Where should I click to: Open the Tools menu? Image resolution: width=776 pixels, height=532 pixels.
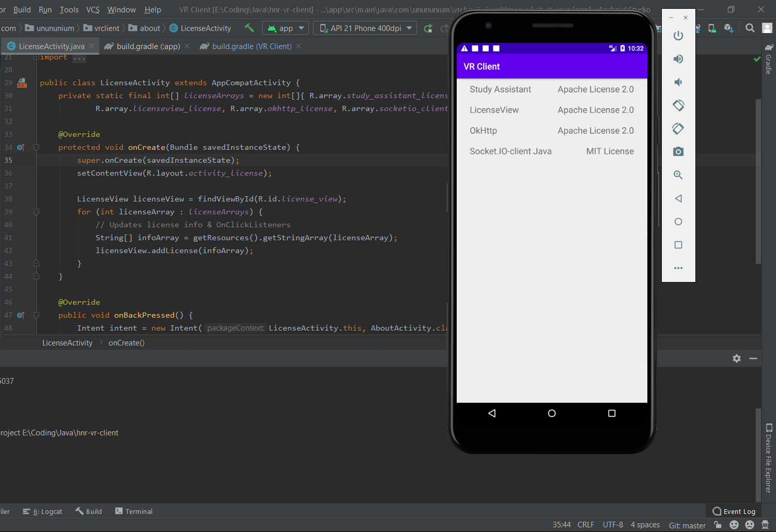tap(69, 10)
